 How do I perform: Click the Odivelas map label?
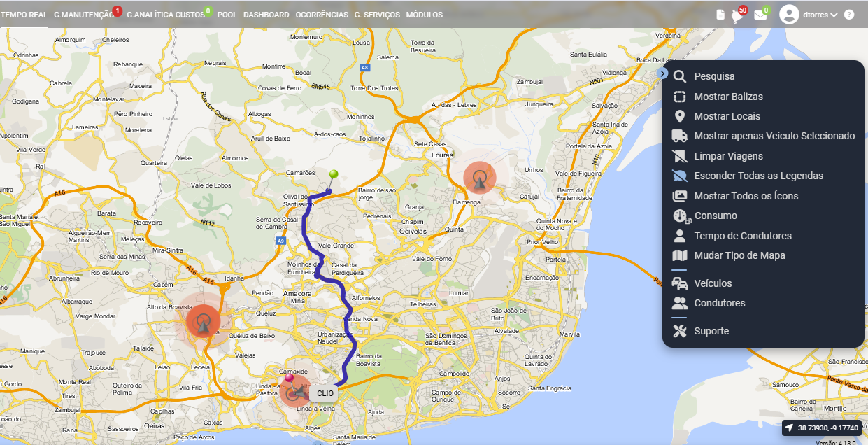413,231
